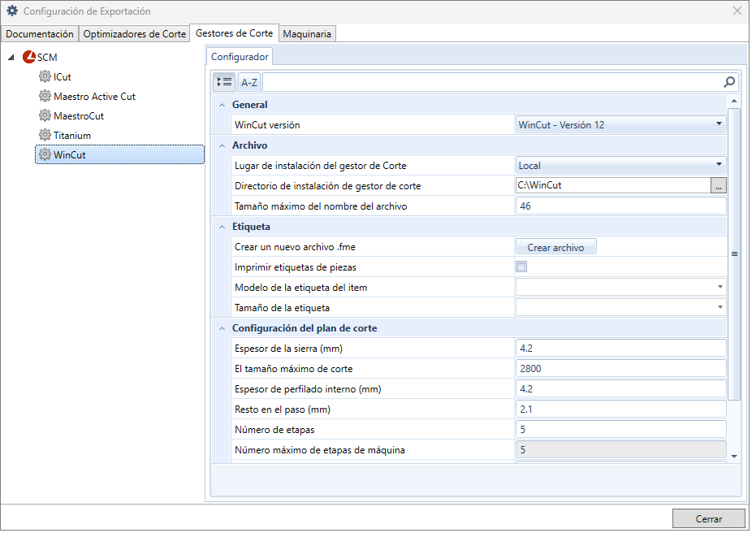Click the gear icon beside WinCut
Image resolution: width=756 pixels, height=533 pixels.
[45, 154]
